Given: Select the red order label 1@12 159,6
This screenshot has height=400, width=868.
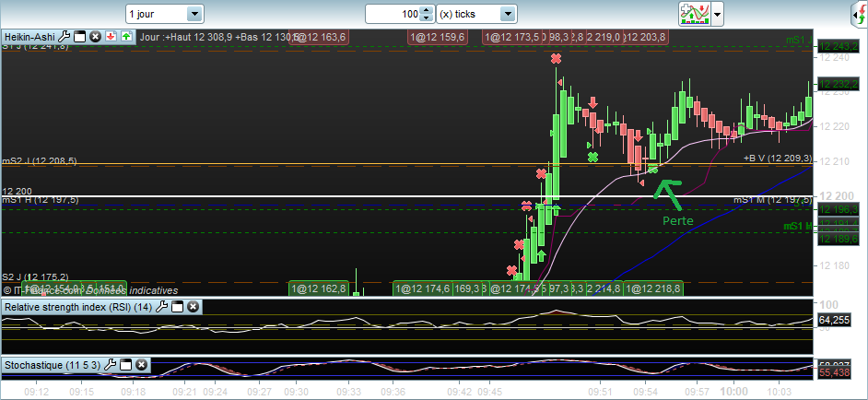Looking at the screenshot, I should [438, 37].
